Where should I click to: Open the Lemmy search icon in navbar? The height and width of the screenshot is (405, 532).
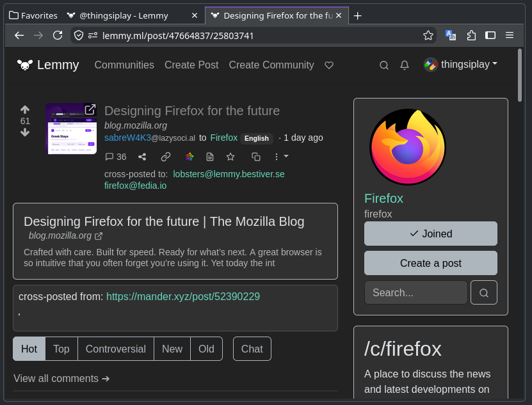tap(383, 65)
